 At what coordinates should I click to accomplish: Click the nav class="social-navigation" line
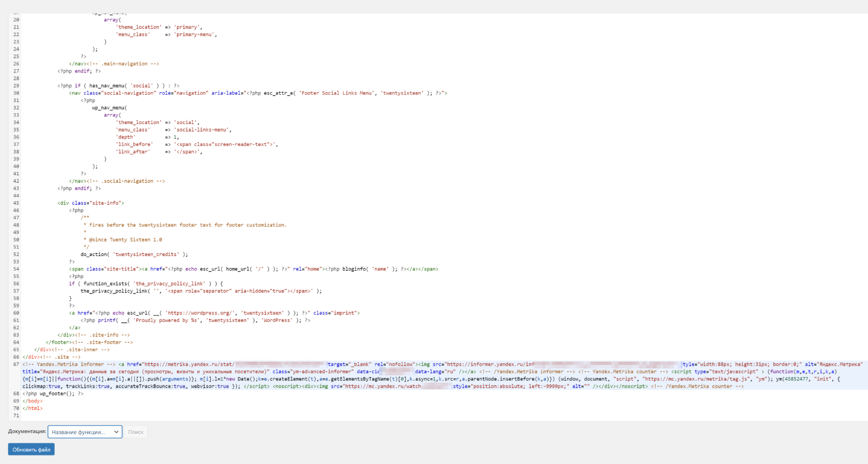tap(258, 93)
